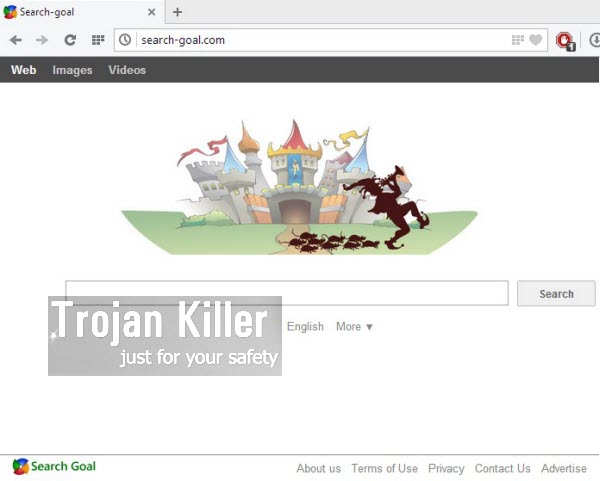The height and width of the screenshot is (481, 600).
Task: Click the main search text box
Action: coord(287,293)
